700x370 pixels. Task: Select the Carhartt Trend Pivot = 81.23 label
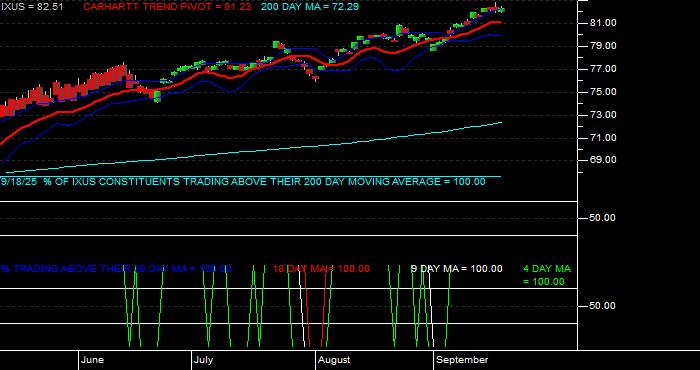point(167,7)
